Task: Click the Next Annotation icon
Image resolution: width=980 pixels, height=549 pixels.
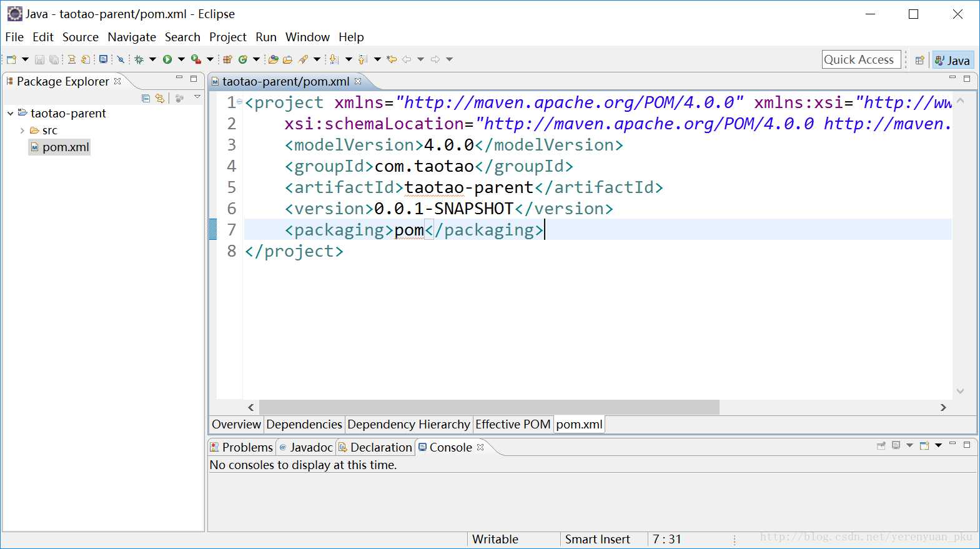Action: click(334, 59)
